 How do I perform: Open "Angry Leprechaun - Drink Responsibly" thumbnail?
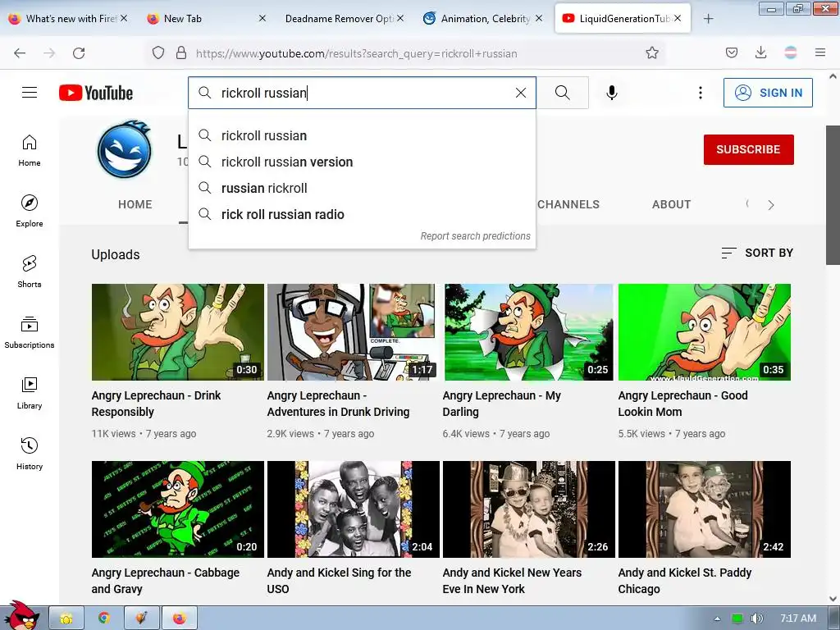pos(178,332)
